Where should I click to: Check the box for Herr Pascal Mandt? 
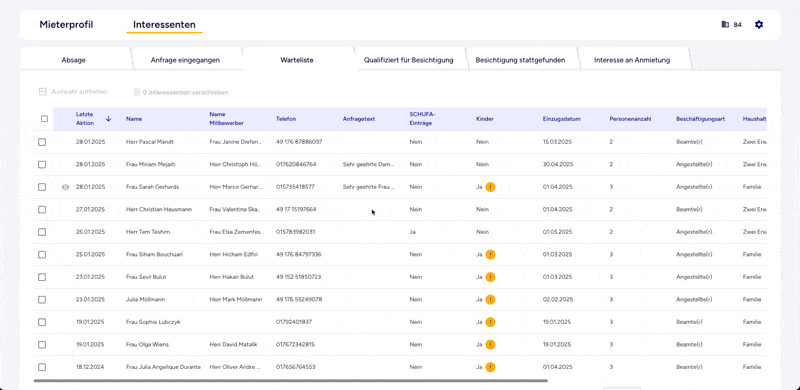pyautogui.click(x=42, y=142)
